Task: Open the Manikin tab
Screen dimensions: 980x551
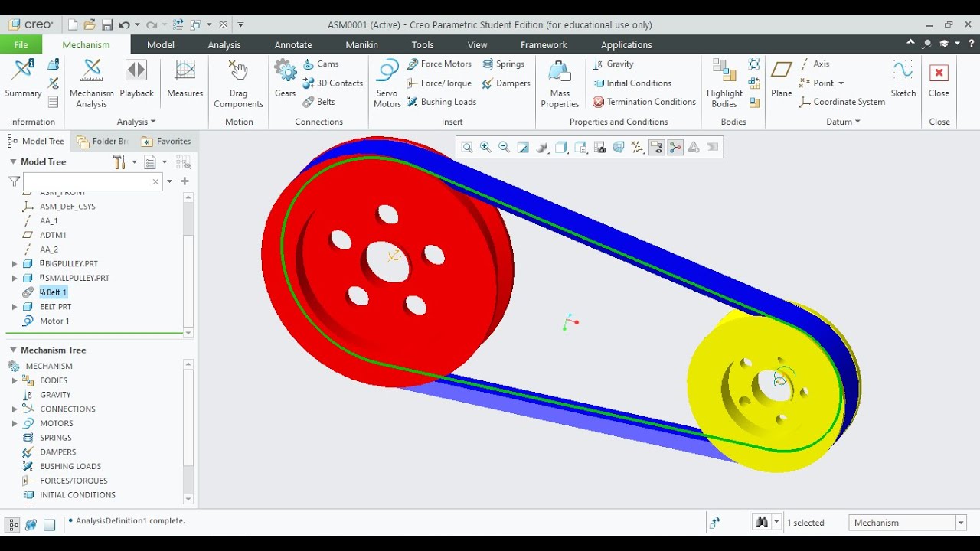Action: [x=362, y=44]
